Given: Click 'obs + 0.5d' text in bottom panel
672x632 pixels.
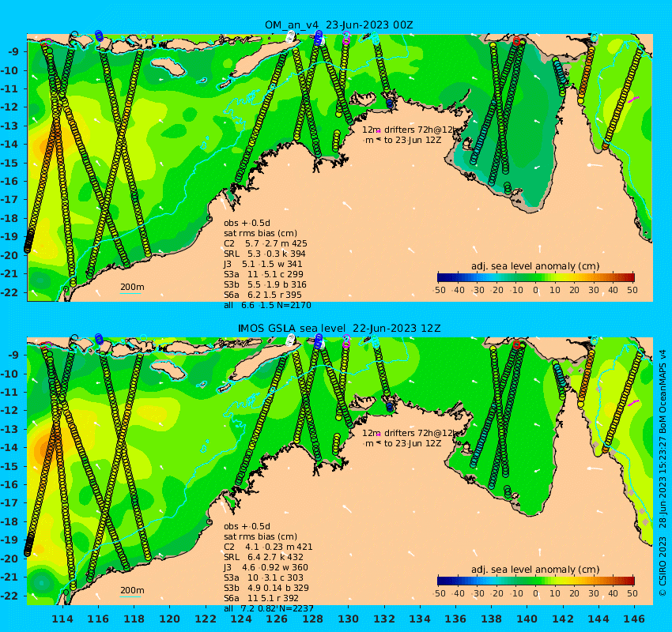Looking at the screenshot, I should click(247, 526).
